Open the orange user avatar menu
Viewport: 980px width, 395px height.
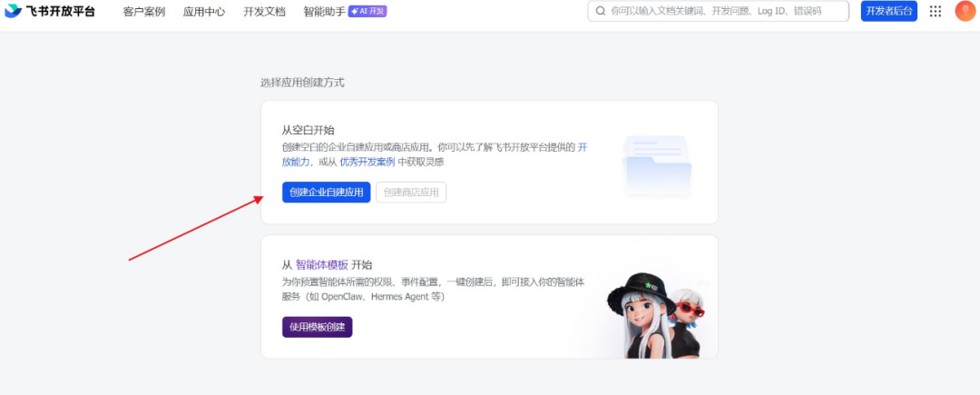(x=965, y=11)
